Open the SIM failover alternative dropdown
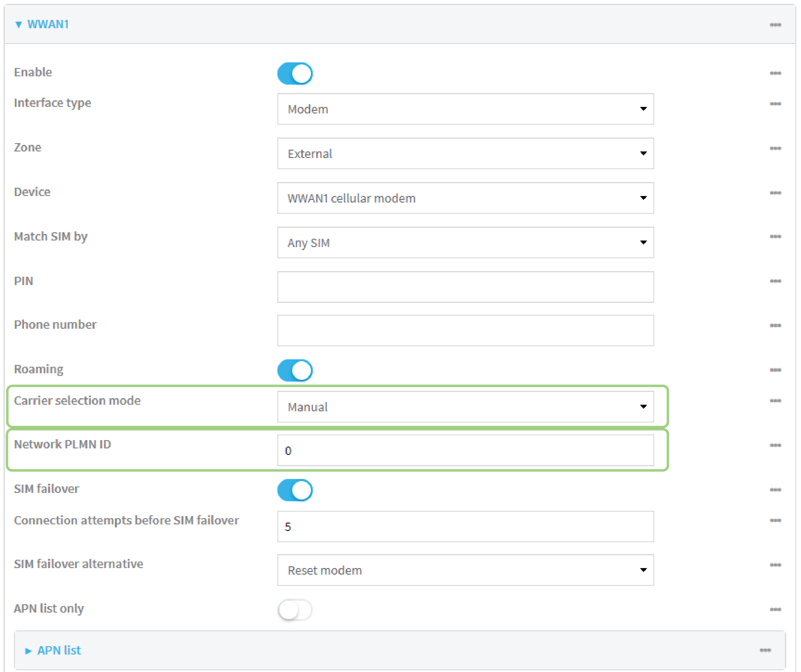The height and width of the screenshot is (672, 801). coord(465,570)
